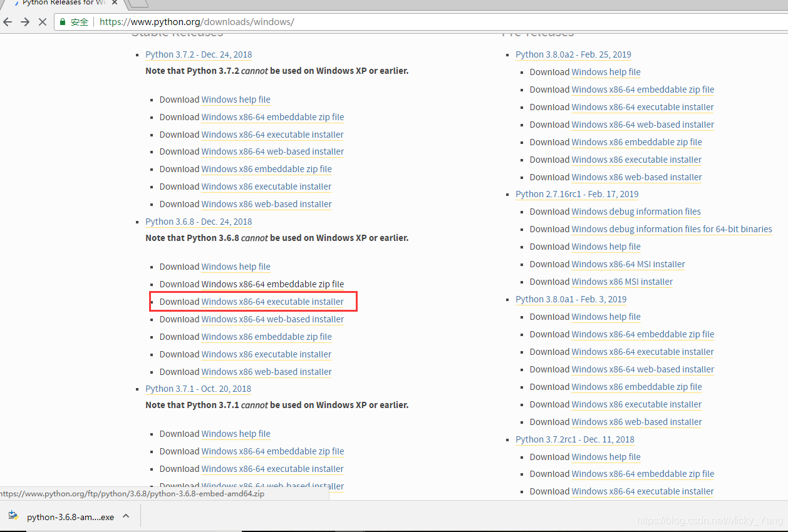The height and width of the screenshot is (532, 788).
Task: Download Python 3.6.8 x86-64 web-based installer
Action: (272, 319)
